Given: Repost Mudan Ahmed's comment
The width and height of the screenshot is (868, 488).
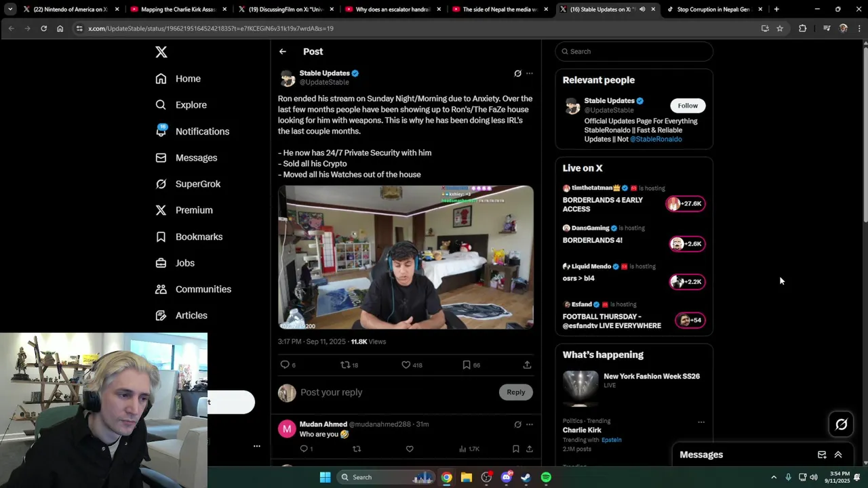Looking at the screenshot, I should click(357, 449).
